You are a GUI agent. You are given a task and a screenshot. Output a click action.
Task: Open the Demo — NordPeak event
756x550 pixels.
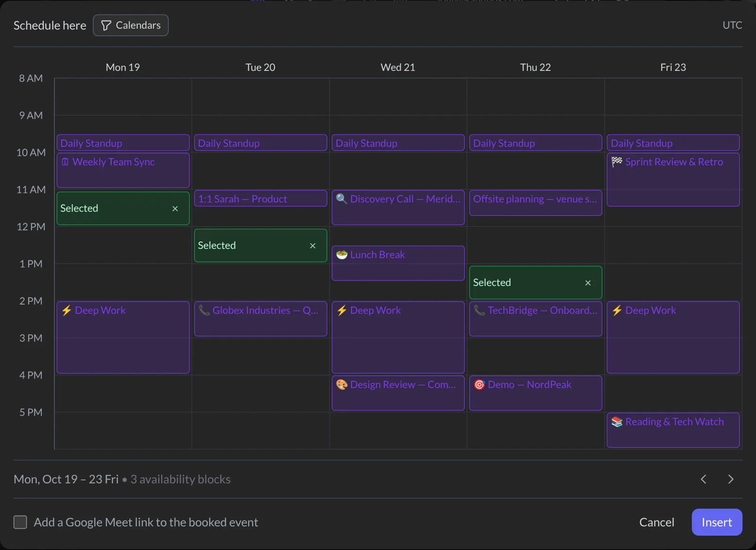(535, 393)
